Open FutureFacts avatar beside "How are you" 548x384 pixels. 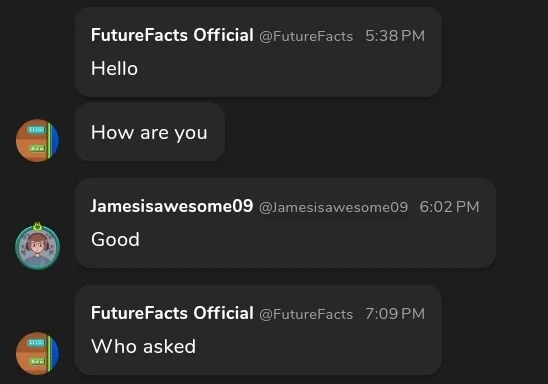coord(38,140)
